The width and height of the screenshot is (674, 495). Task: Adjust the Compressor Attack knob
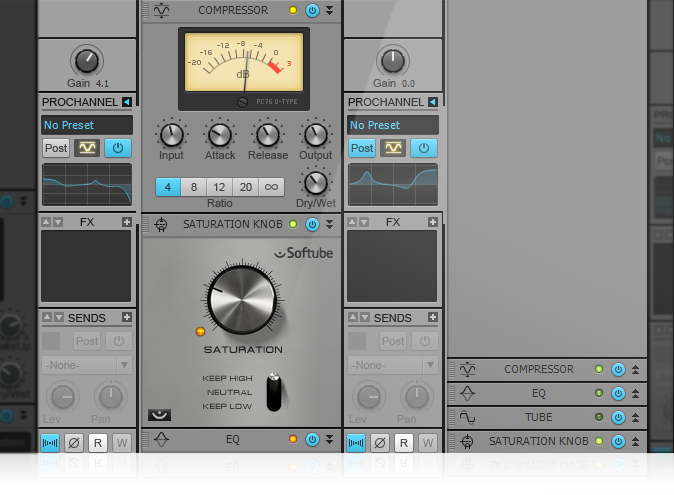click(x=220, y=135)
